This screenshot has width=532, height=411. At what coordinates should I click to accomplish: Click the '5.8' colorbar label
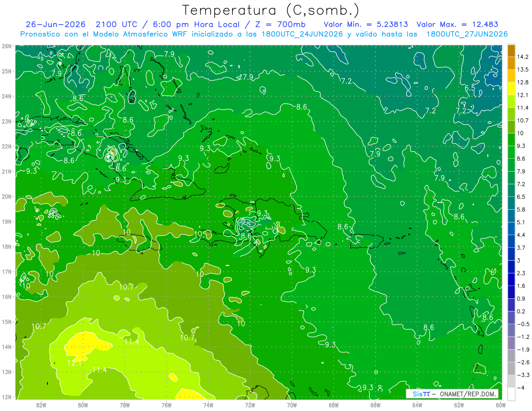coord(521,209)
